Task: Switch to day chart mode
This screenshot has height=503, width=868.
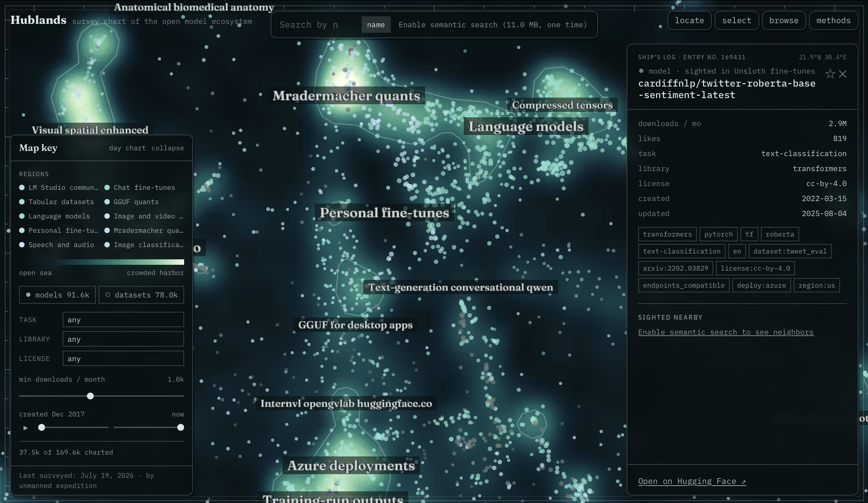Action: 127,148
